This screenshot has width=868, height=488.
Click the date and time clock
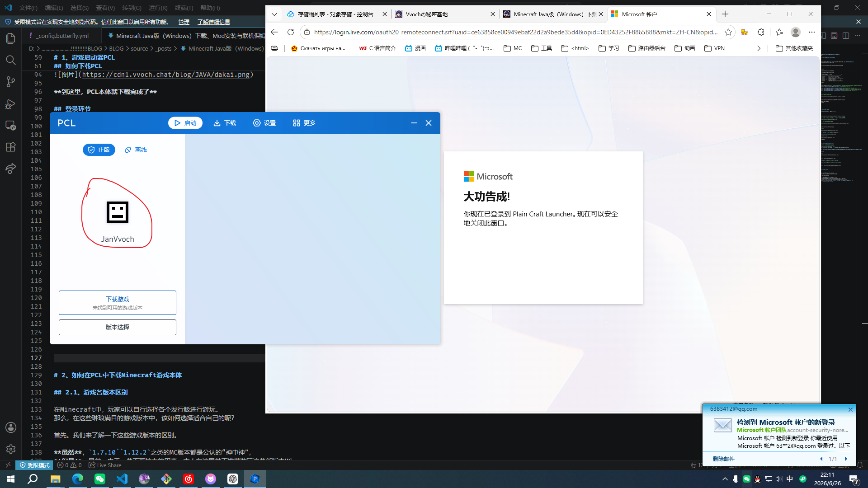(827, 479)
